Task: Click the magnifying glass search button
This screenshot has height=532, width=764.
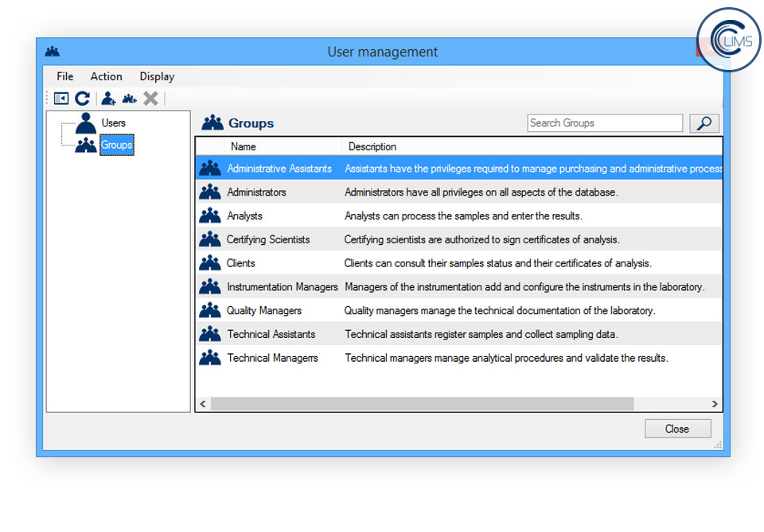Action: coord(704,123)
